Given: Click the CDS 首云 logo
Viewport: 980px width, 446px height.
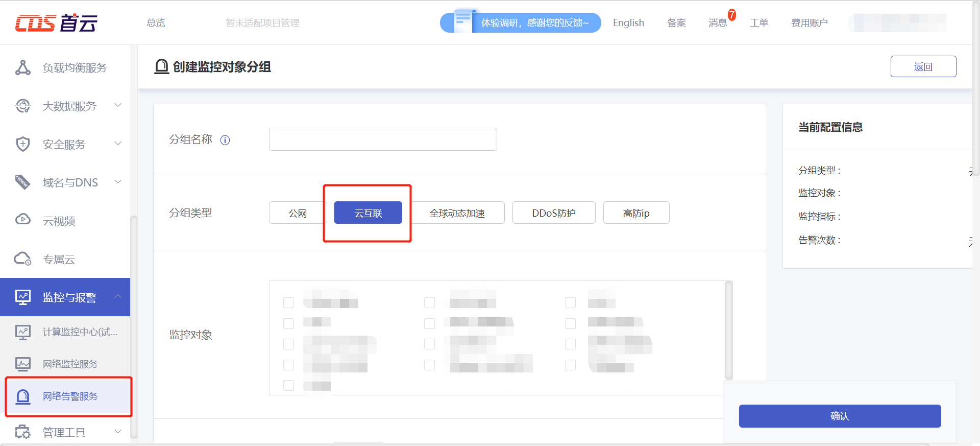Looking at the screenshot, I should (x=56, y=23).
